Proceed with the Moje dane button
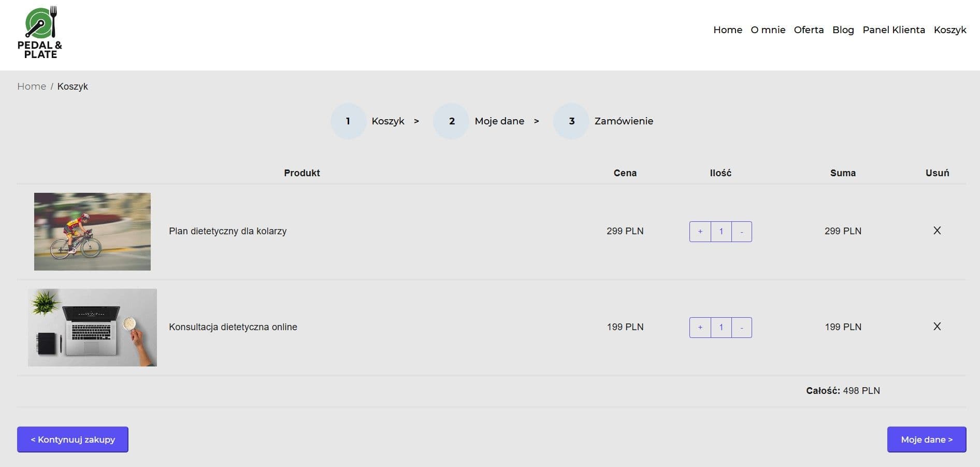 (926, 440)
